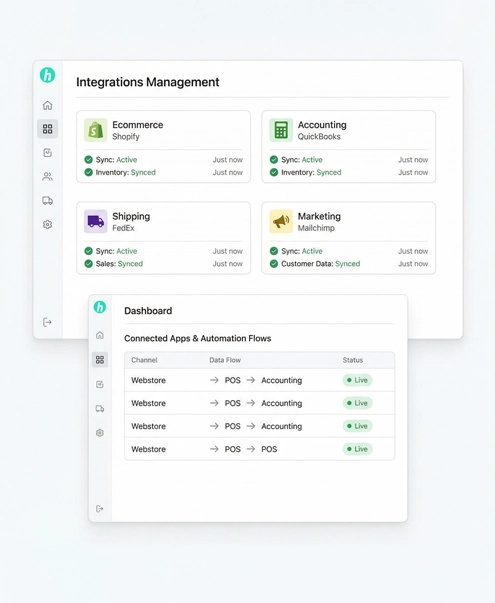Open the users icon in Integrations sidebar
Screen dimensions: 495x603
[48, 177]
